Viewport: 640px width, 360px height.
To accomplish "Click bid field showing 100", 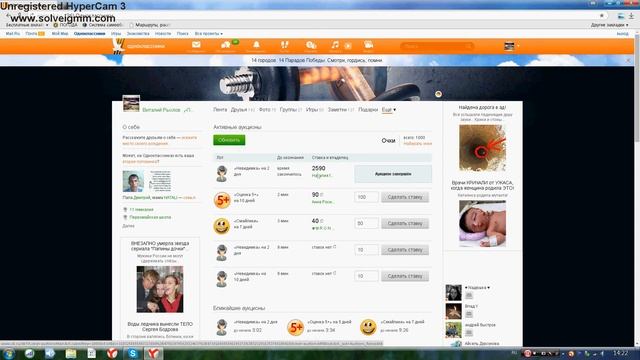I will click(366, 197).
